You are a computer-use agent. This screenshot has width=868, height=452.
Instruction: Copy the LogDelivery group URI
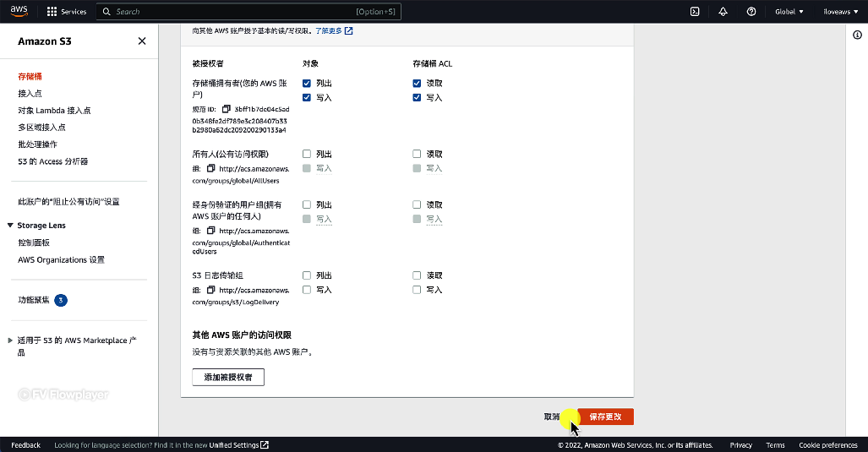[x=210, y=289]
